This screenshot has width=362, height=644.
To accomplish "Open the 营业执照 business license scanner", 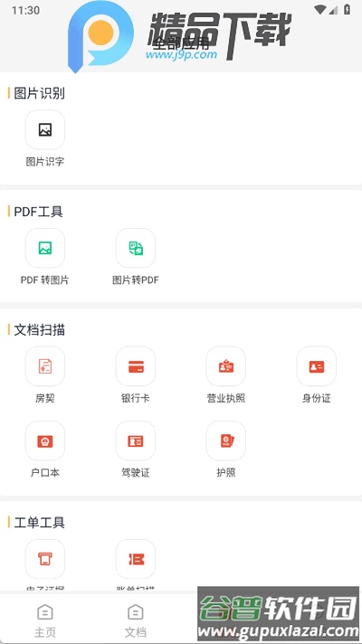I will click(x=226, y=366).
